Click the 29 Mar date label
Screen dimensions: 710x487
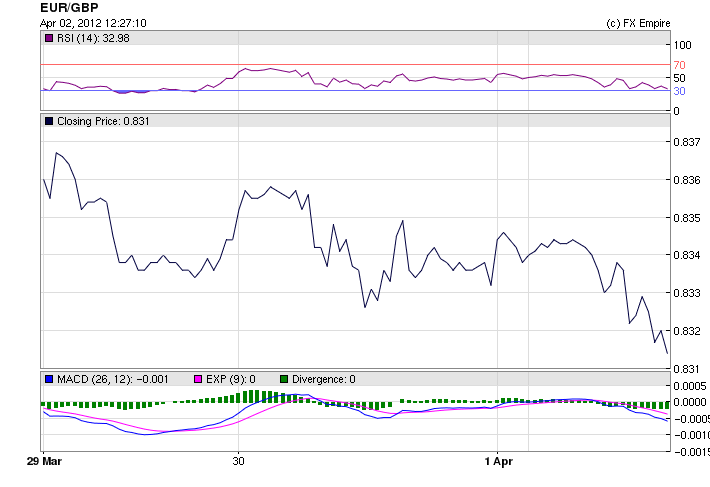(x=44, y=461)
